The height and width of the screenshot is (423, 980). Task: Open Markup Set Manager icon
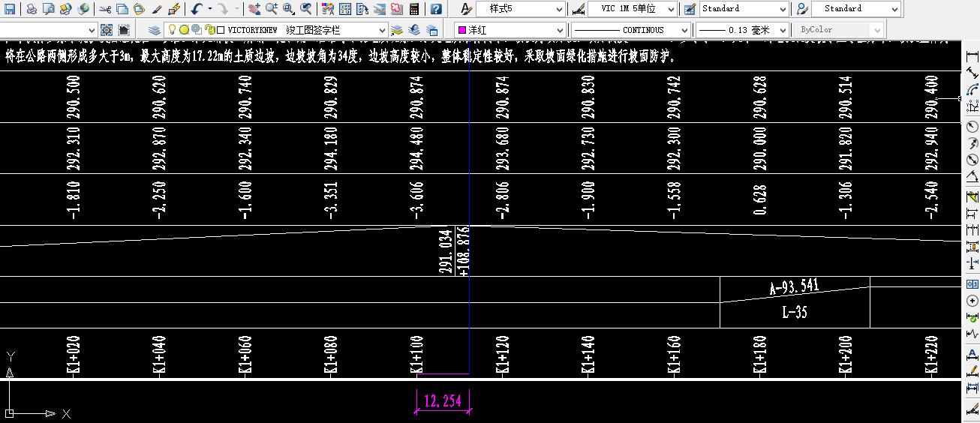tap(397, 9)
